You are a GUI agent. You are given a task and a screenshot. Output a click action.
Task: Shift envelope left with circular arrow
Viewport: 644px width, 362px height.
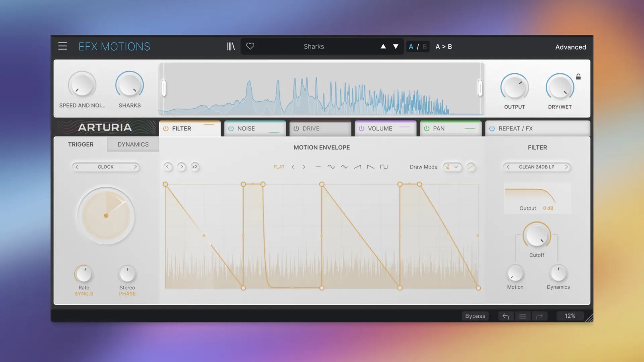168,167
